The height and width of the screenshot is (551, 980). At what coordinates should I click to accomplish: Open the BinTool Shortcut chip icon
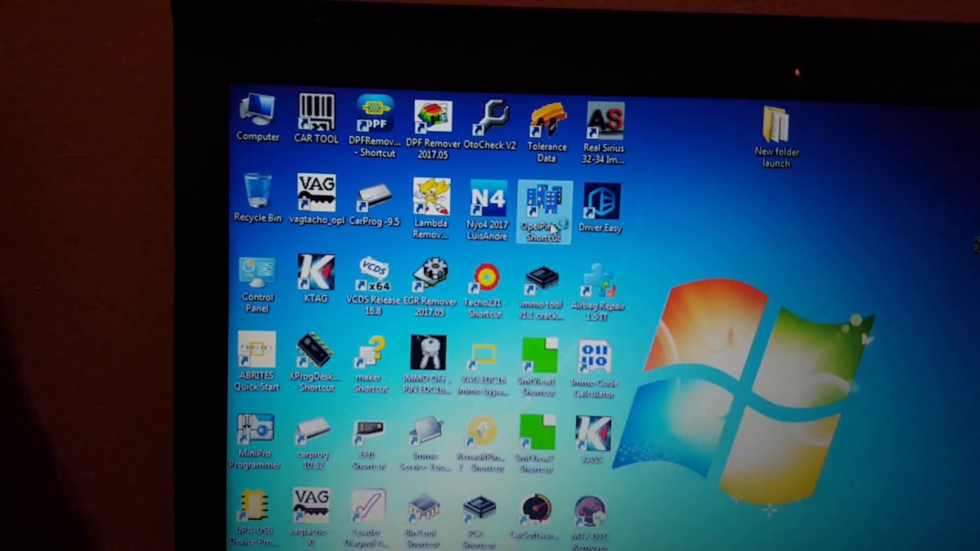coord(423,522)
